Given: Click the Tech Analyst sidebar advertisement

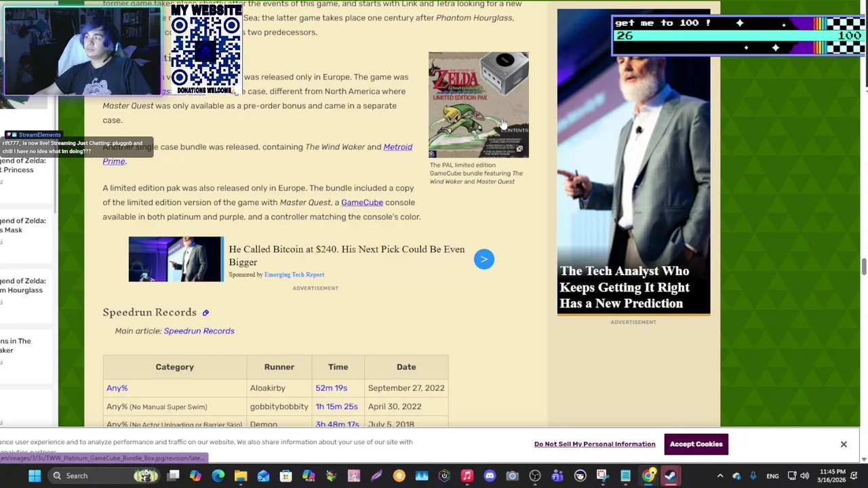Looking at the screenshot, I should [633, 162].
